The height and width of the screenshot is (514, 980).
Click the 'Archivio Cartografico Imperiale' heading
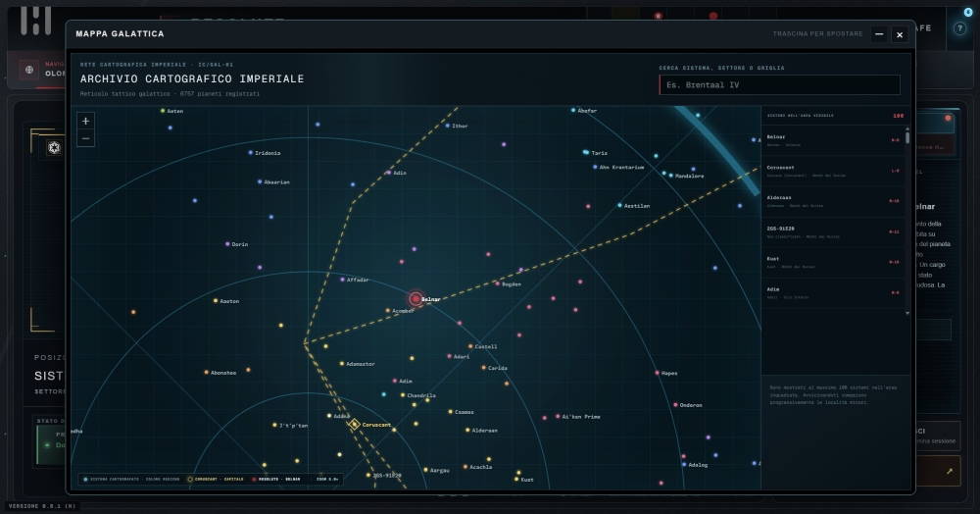192,78
